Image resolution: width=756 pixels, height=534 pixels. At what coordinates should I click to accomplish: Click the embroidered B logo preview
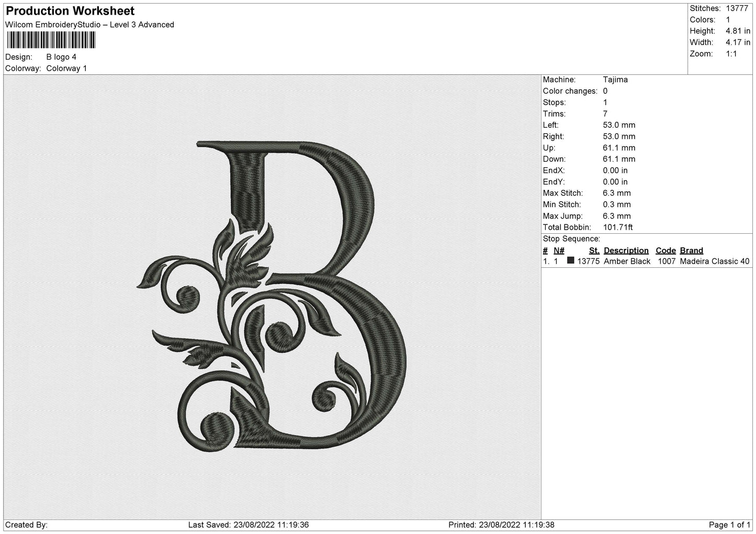click(x=272, y=297)
